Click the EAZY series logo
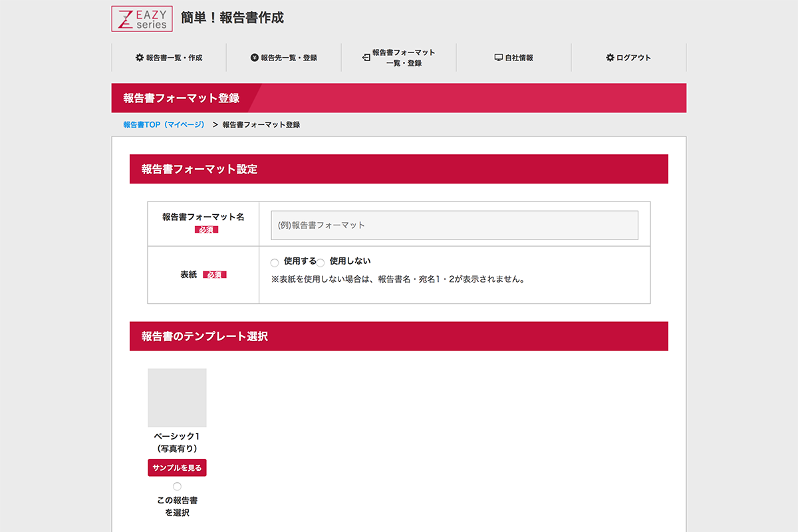The image size is (798, 532). tap(142, 19)
